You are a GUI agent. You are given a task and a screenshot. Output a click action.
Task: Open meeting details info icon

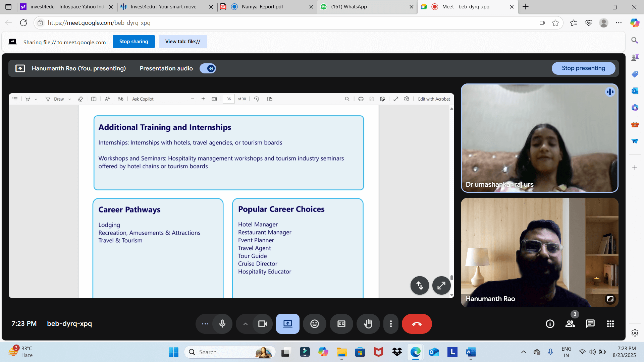click(550, 324)
